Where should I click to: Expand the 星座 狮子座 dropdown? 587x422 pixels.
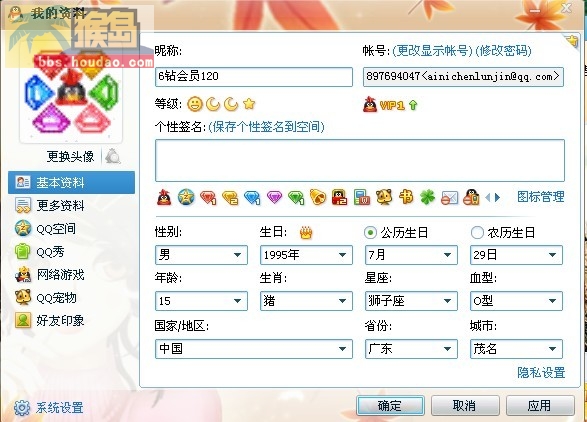click(x=411, y=301)
